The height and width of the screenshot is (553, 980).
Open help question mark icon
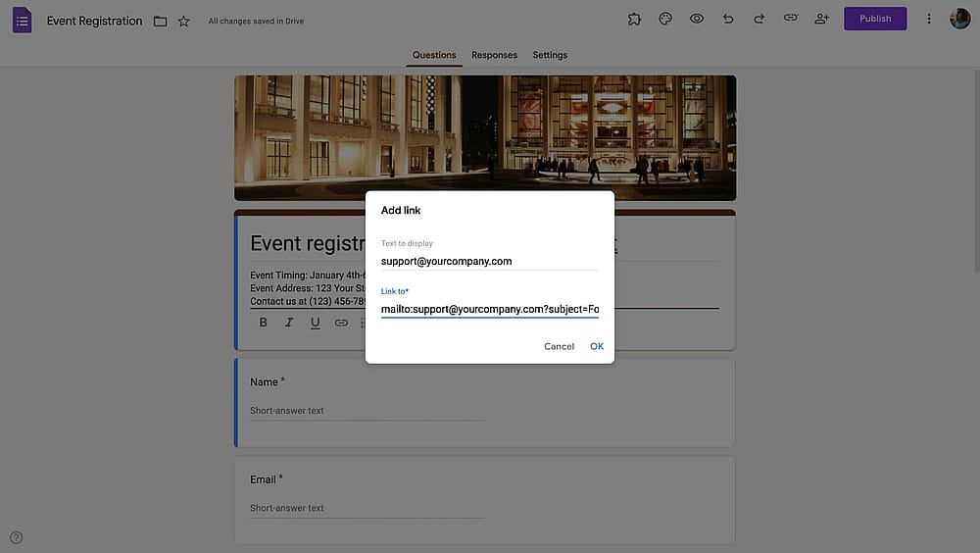coord(17,537)
